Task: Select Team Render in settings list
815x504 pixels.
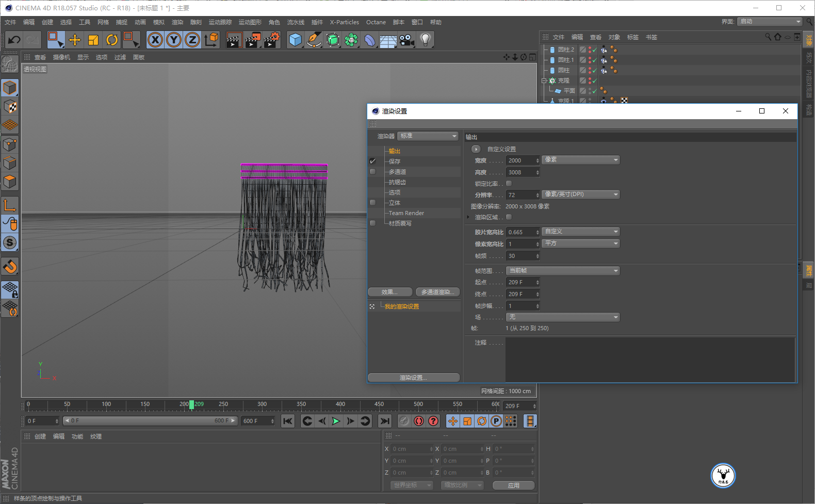Action: [x=406, y=213]
